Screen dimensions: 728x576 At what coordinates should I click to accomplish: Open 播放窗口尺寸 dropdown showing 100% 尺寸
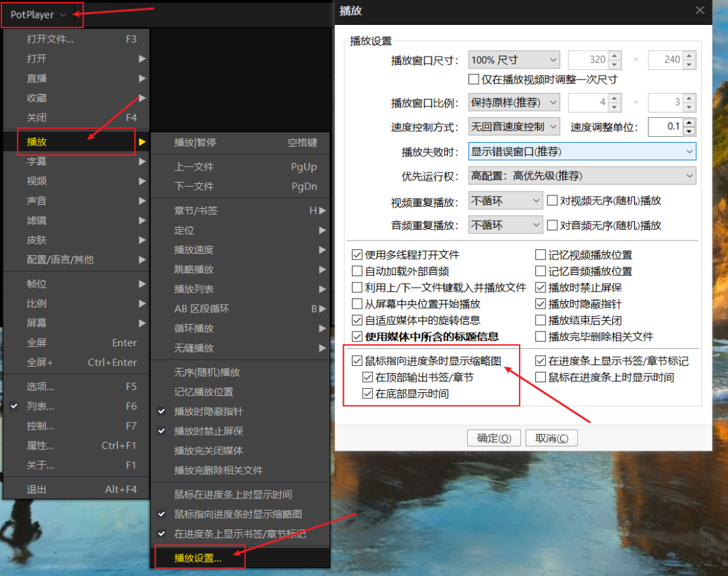coord(514,60)
